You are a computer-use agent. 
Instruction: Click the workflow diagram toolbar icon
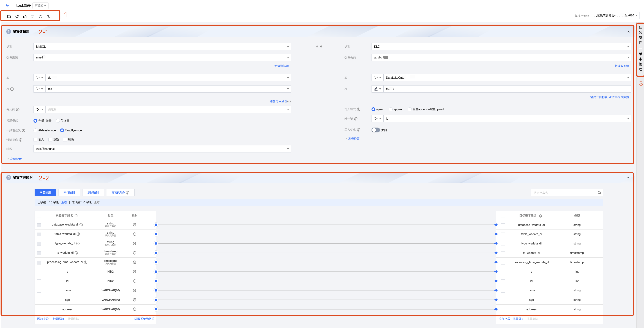(x=48, y=17)
